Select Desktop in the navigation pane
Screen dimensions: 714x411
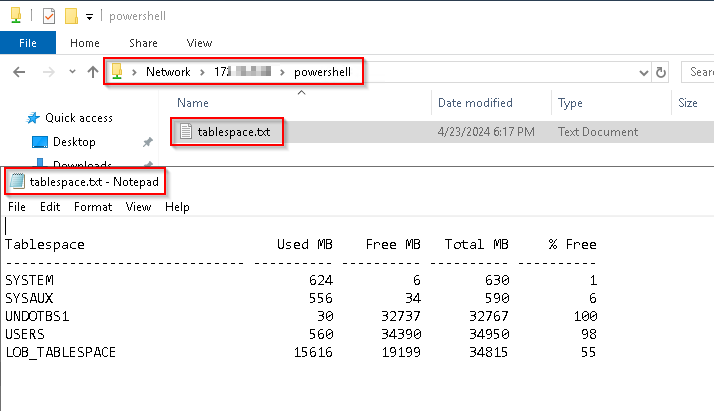click(73, 142)
